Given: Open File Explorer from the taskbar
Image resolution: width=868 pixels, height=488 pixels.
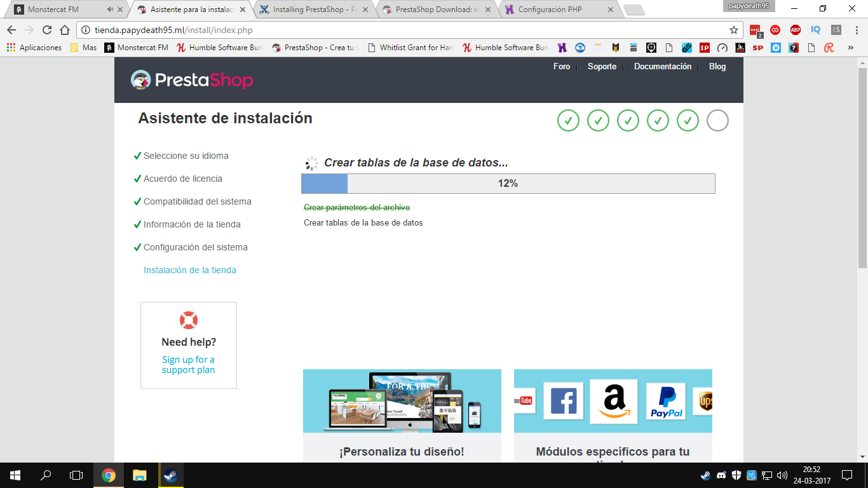Looking at the screenshot, I should coord(140,475).
